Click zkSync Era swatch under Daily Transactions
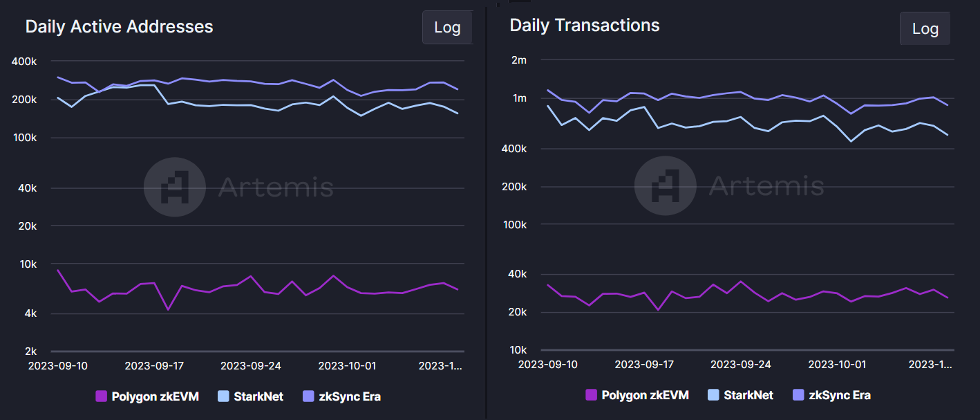 point(799,395)
